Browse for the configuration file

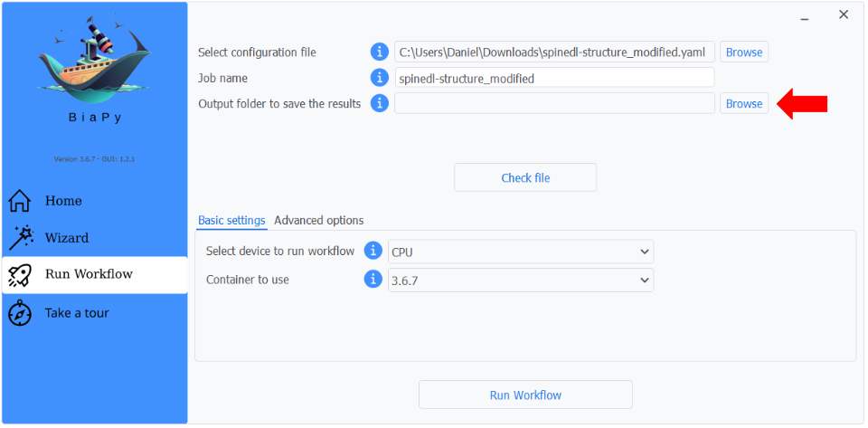(744, 52)
